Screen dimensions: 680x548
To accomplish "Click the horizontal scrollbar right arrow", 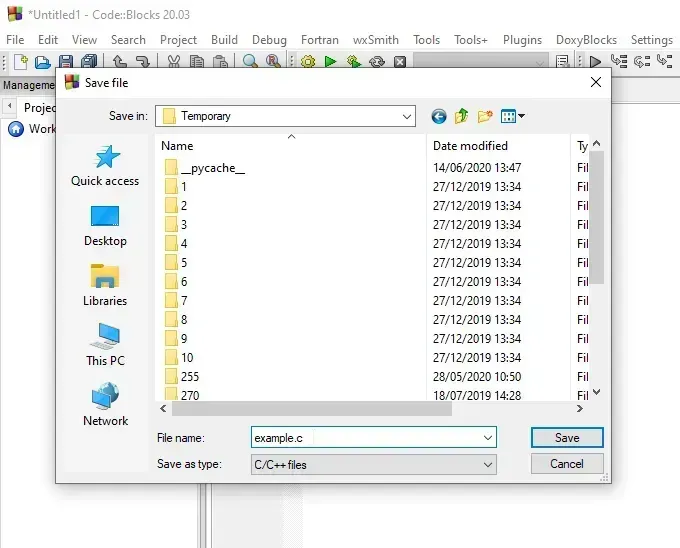I will point(580,408).
